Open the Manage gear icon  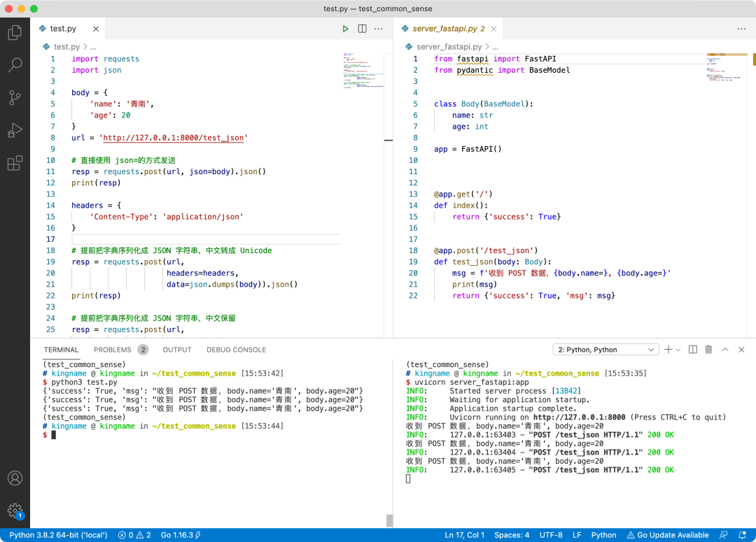coord(15,511)
